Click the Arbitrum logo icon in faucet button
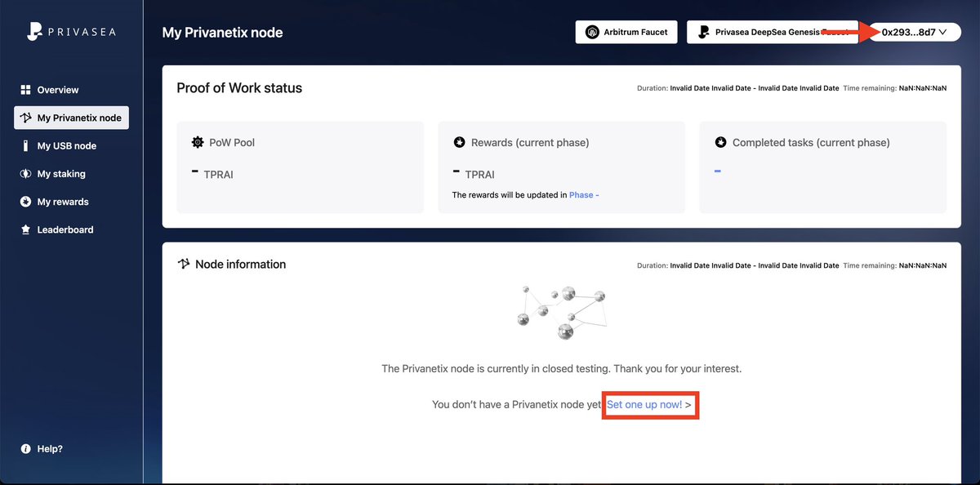The width and height of the screenshot is (980, 485). coord(593,33)
